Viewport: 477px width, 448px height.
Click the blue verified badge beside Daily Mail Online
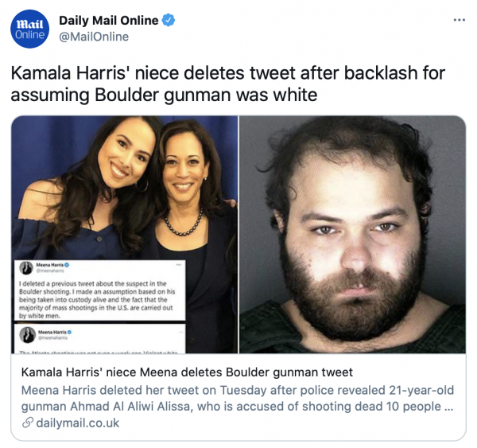click(x=169, y=20)
